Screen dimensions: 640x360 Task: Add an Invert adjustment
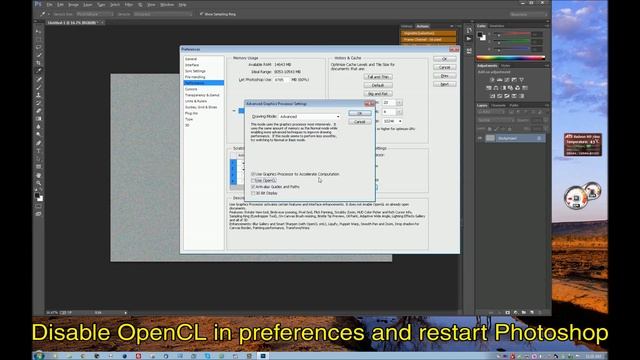point(493,96)
